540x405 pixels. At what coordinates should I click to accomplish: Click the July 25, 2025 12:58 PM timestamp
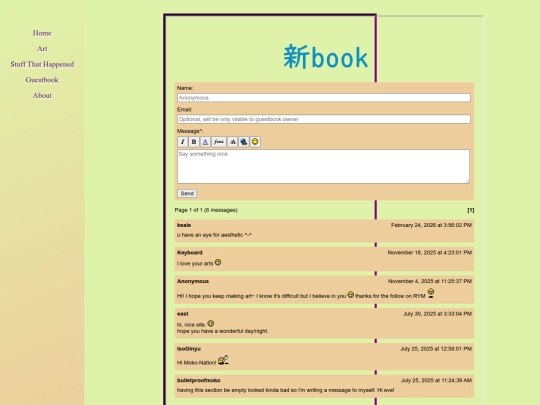[436, 349]
